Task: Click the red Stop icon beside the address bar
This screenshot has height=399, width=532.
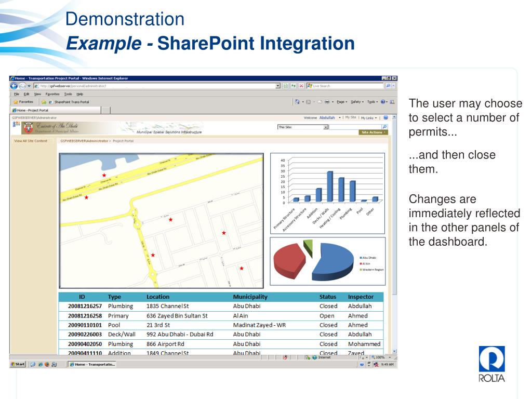Action: click(x=301, y=86)
